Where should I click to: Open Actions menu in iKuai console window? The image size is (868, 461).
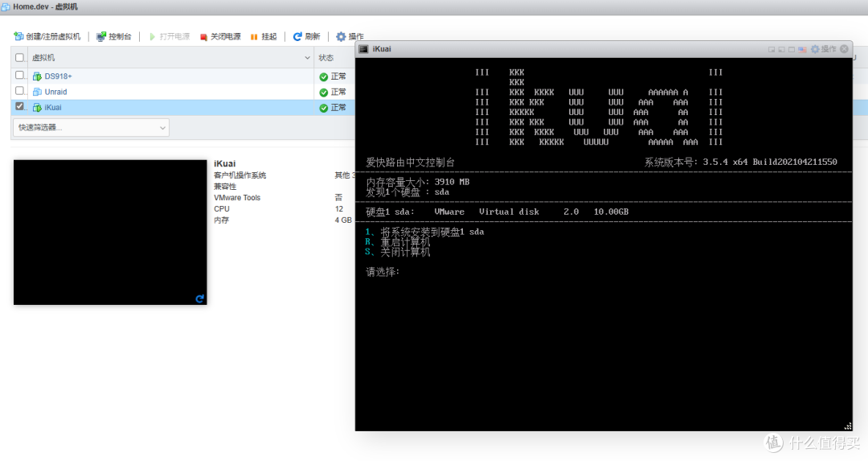(823, 49)
